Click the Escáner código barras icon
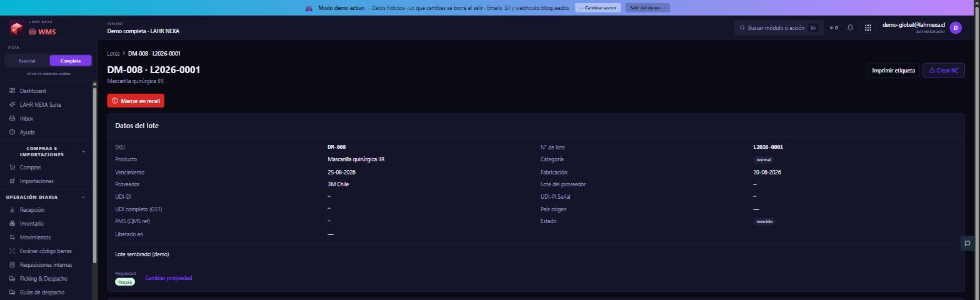This screenshot has width=980, height=300. (12, 251)
